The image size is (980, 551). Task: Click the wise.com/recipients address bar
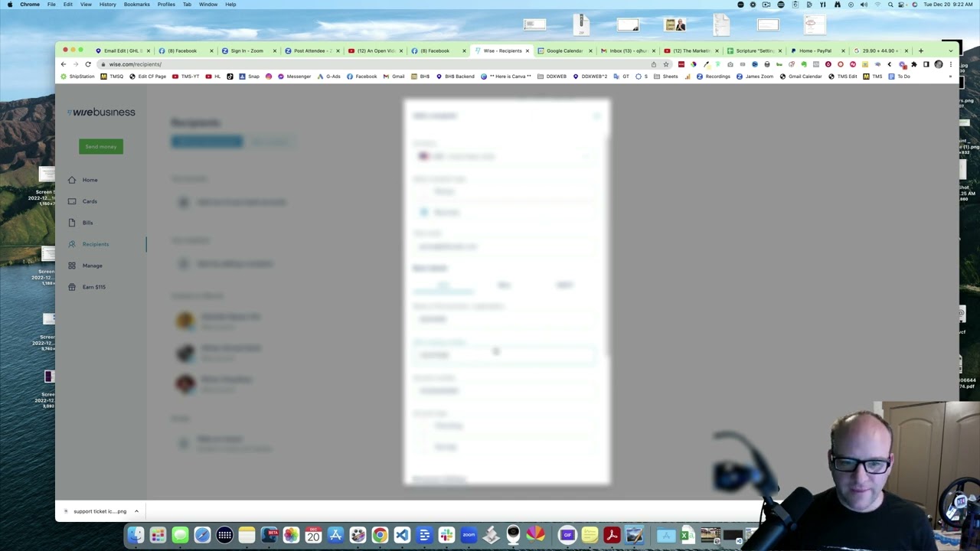(306, 64)
